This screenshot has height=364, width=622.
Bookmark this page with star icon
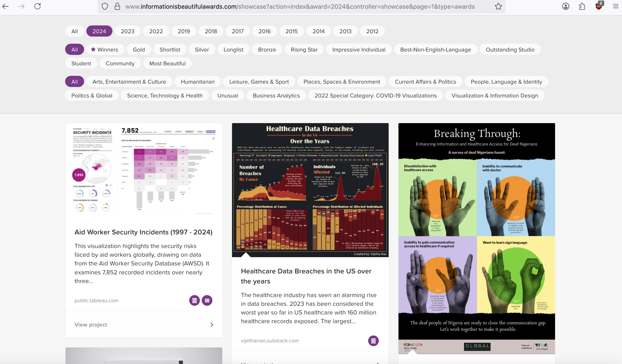(x=498, y=6)
